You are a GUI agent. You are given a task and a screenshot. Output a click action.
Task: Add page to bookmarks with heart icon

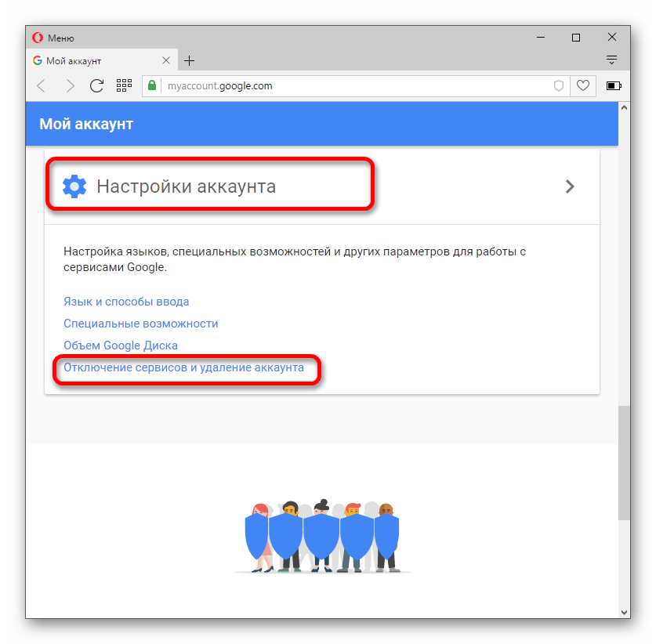click(583, 85)
